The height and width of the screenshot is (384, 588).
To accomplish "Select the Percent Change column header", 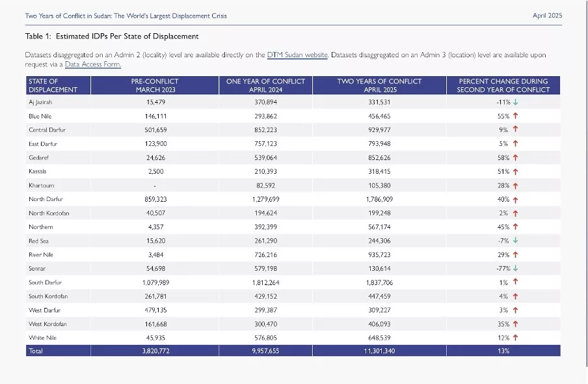I will click(x=503, y=85).
